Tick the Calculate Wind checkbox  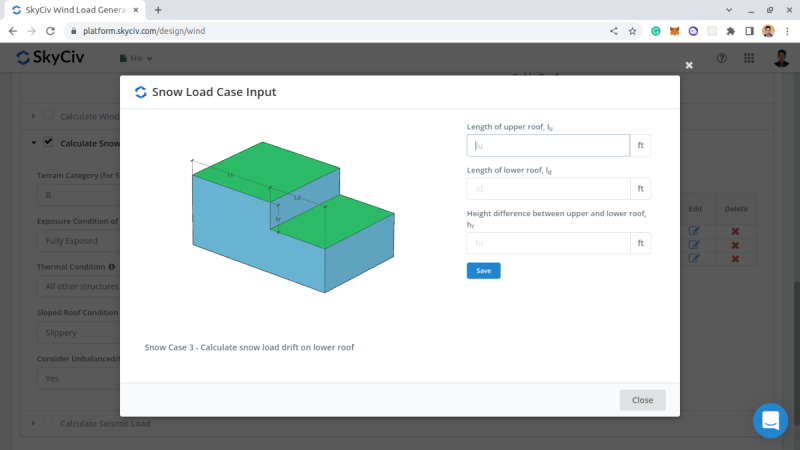pos(48,115)
